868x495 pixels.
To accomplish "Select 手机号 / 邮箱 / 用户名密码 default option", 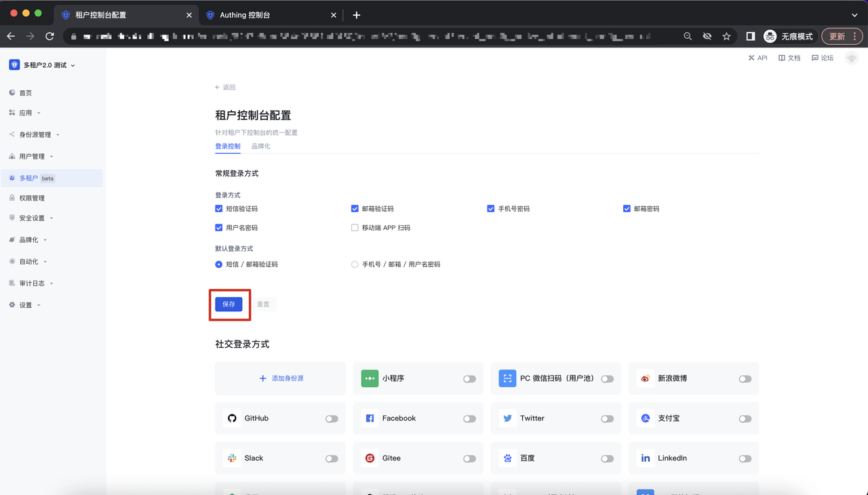I will click(x=355, y=264).
